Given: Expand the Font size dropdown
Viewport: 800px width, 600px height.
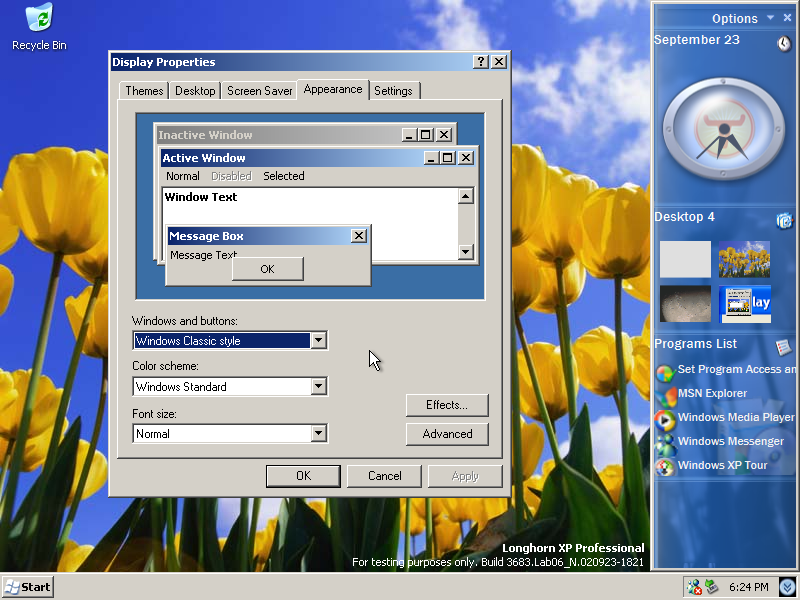Looking at the screenshot, I should [x=318, y=434].
